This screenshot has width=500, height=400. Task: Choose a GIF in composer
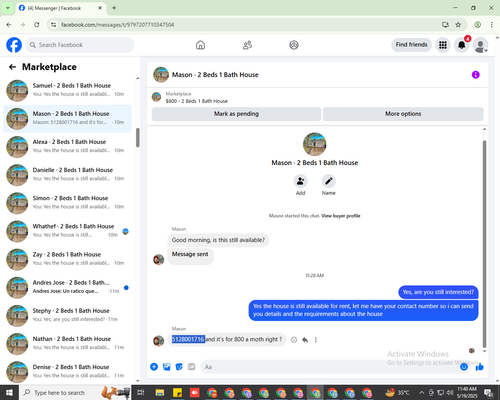pos(191,367)
